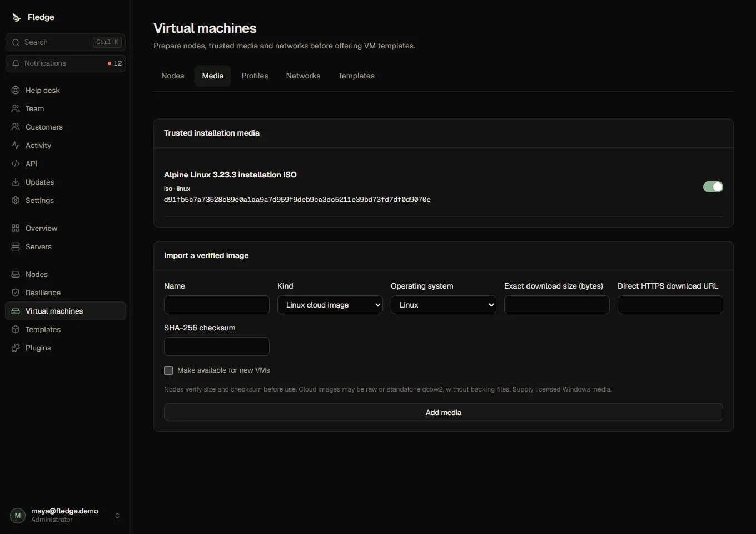The width and height of the screenshot is (756, 534).
Task: Click the search magnifier icon
Action: coord(16,42)
